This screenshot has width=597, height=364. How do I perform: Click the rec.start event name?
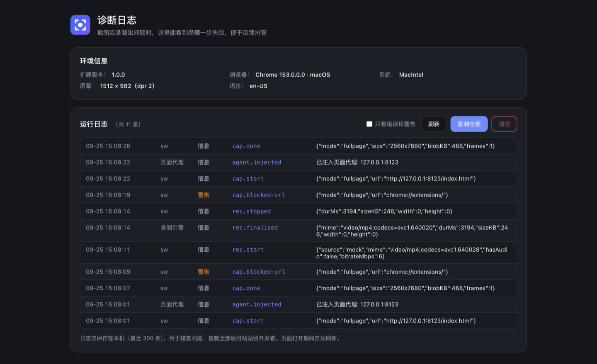coord(248,250)
